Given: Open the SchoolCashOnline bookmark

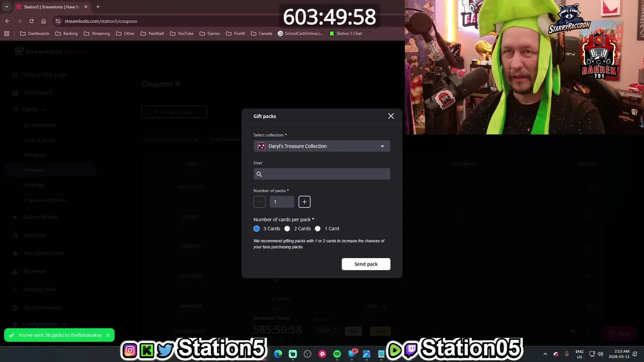Looking at the screenshot, I should (x=300, y=34).
